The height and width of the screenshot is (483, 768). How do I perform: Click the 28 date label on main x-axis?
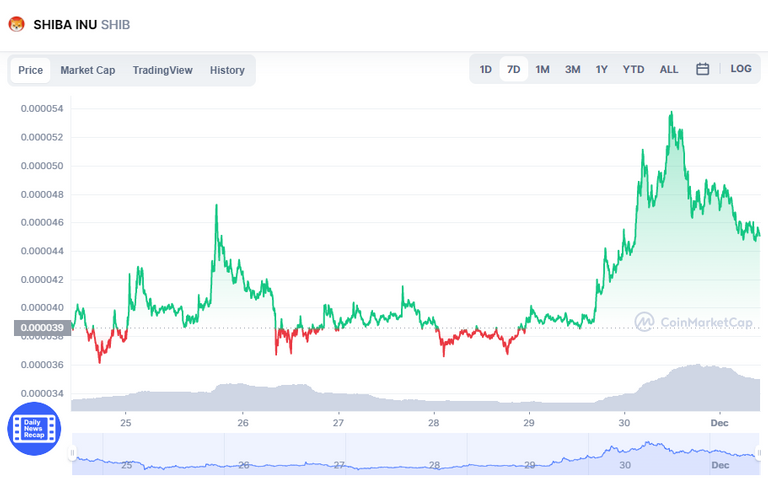[433, 423]
